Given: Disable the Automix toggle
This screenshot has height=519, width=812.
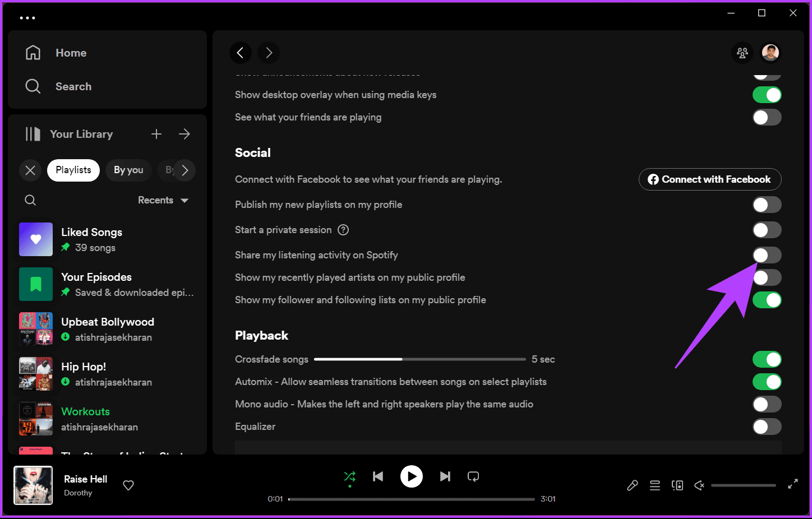Looking at the screenshot, I should click(767, 382).
